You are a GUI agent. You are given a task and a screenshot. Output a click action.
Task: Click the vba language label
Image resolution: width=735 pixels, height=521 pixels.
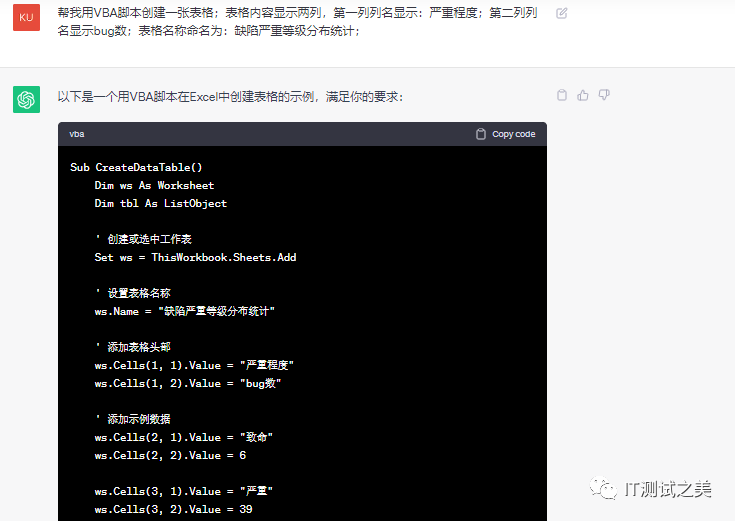(77, 134)
